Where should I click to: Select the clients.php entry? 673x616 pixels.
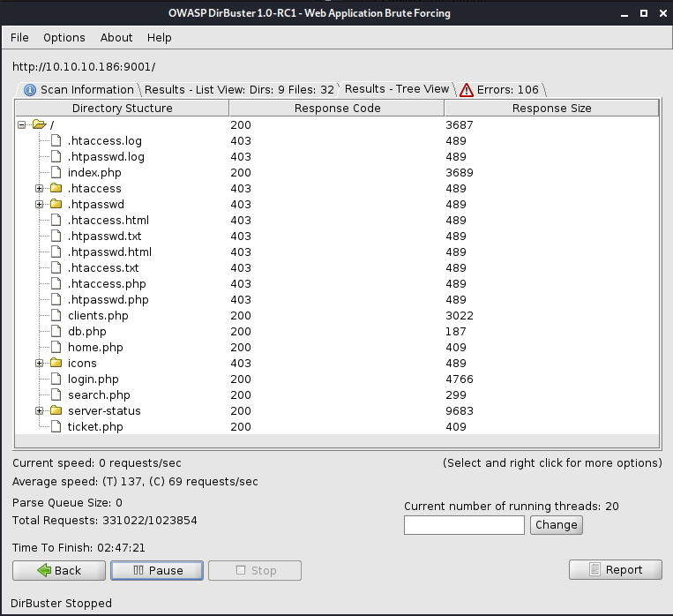click(98, 316)
